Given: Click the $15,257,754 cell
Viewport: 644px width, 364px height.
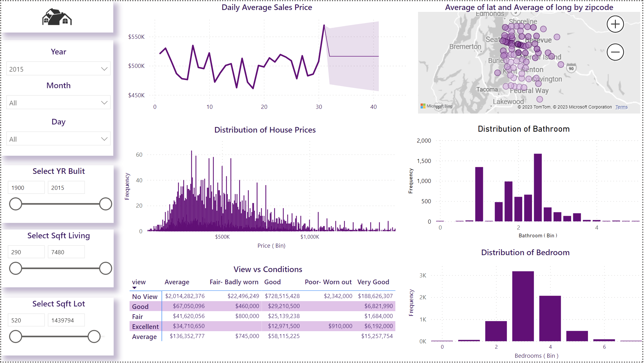Looking at the screenshot, I should pyautogui.click(x=377, y=336).
